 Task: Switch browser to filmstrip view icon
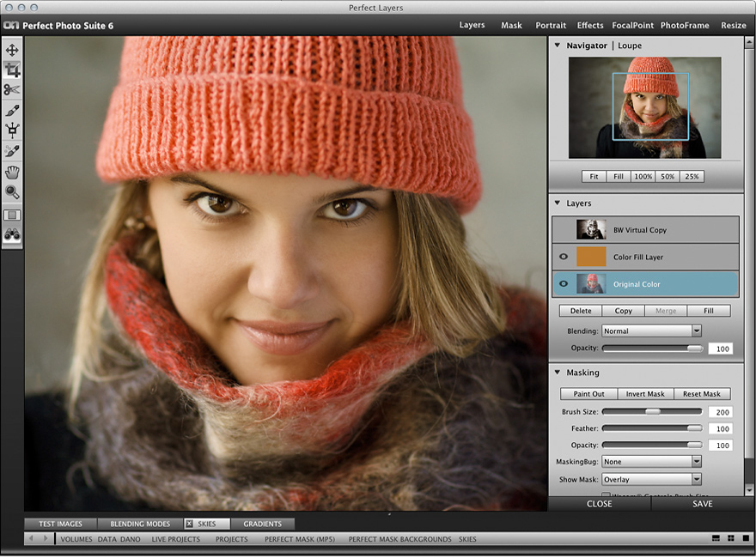[x=716, y=539]
